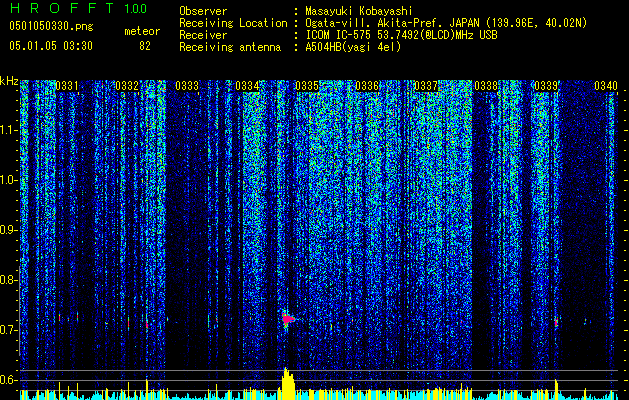
Task: Click the 0332 time marker
Action: pos(127,85)
